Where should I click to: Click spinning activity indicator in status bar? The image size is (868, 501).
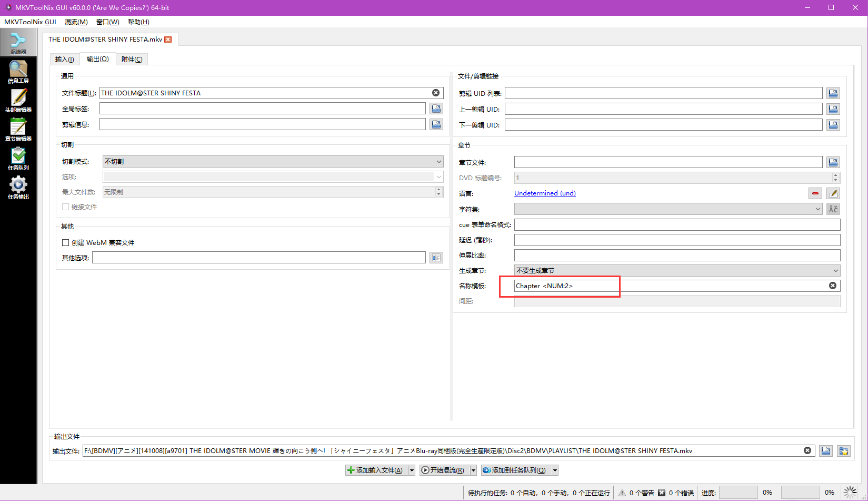click(850, 492)
